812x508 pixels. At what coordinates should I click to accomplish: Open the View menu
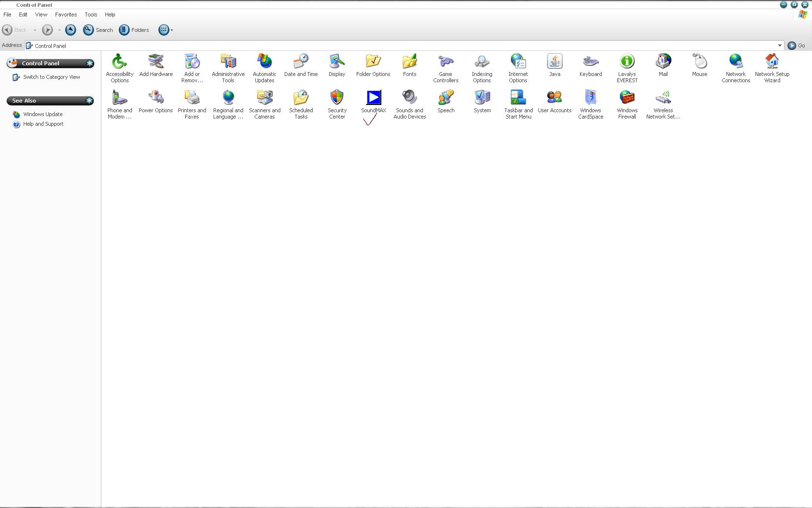click(x=41, y=15)
